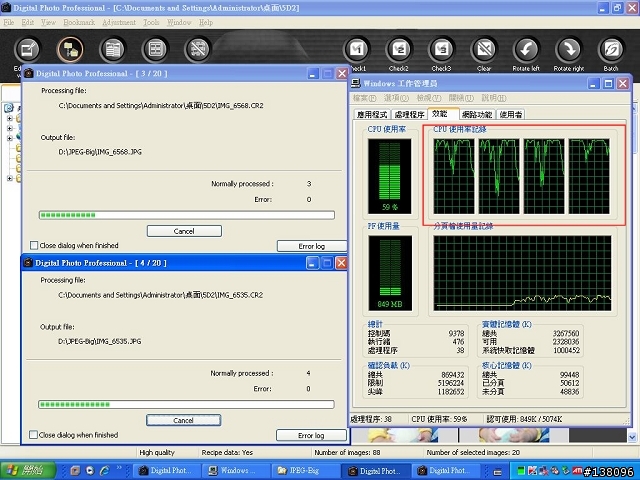
Task: Click the thumbnail scrollbar down arrow
Action: click(632, 437)
